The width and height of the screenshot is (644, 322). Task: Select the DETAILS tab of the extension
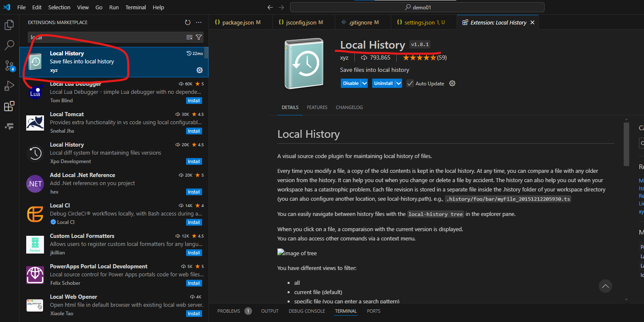point(290,107)
